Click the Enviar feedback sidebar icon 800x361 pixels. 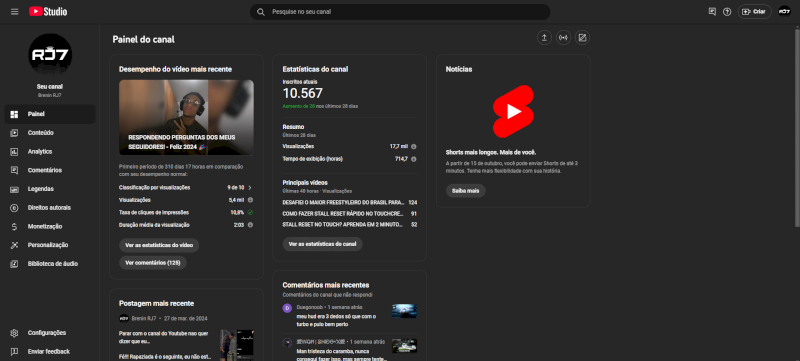[14, 351]
